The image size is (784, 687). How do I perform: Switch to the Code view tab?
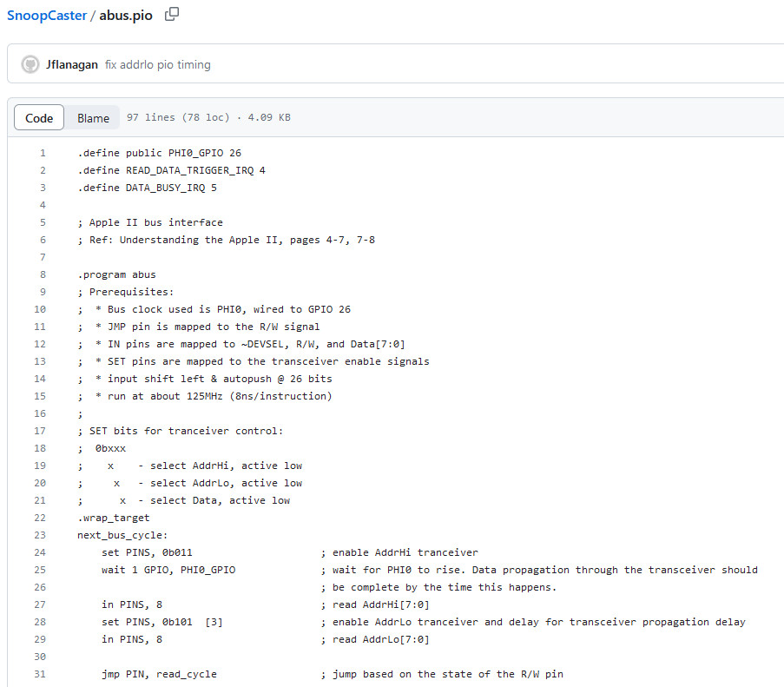tap(39, 117)
